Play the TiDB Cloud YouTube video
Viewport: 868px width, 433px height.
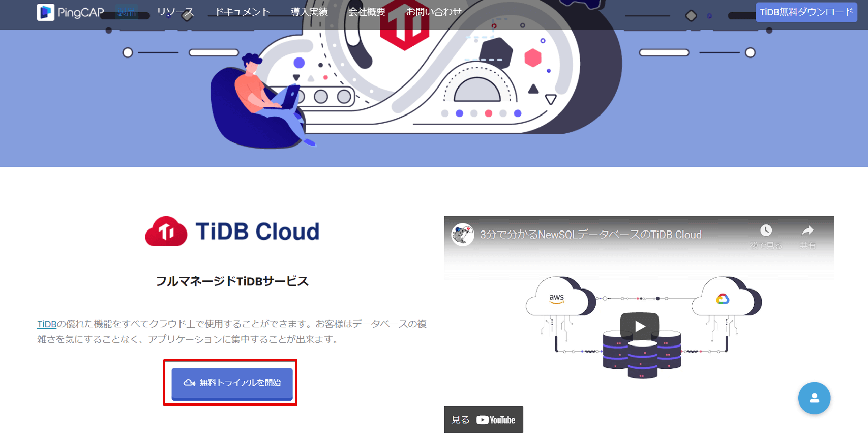(x=640, y=326)
